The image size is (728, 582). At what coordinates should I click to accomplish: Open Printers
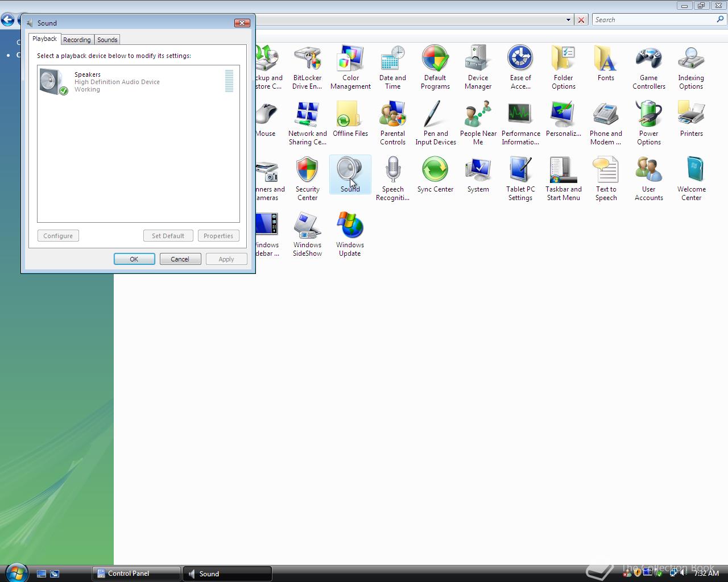(691, 119)
